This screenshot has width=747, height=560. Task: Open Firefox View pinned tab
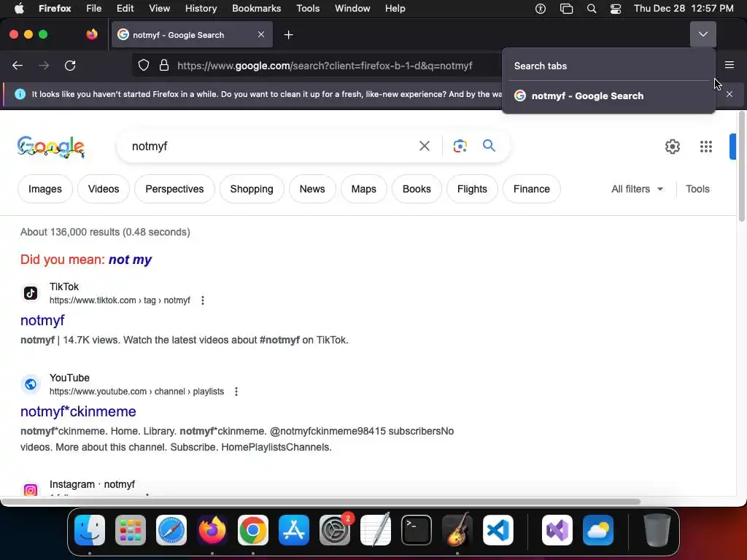click(92, 34)
